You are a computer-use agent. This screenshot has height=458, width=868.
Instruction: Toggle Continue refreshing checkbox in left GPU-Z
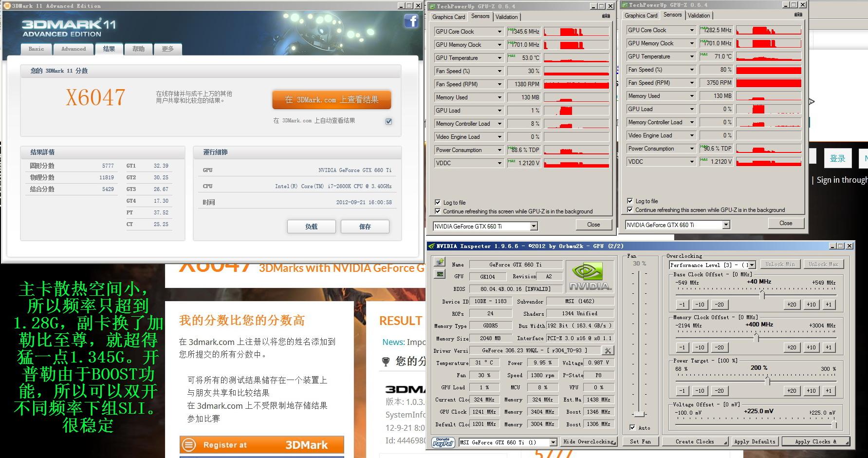[x=438, y=211]
